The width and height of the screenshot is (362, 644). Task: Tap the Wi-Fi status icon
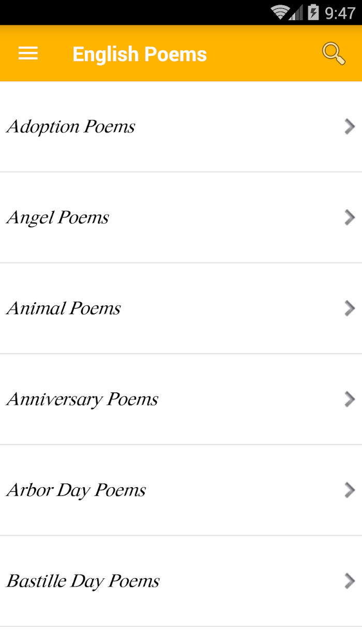coord(280,12)
